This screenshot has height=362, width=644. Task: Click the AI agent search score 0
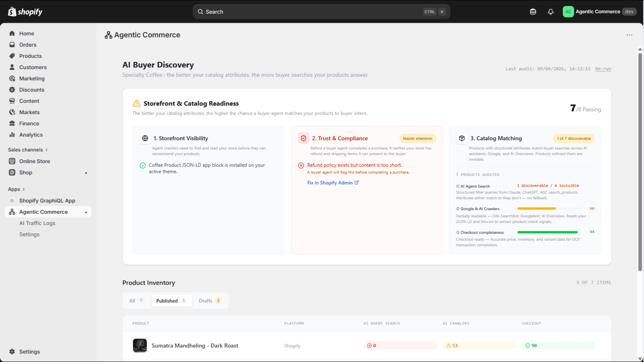coord(400,346)
